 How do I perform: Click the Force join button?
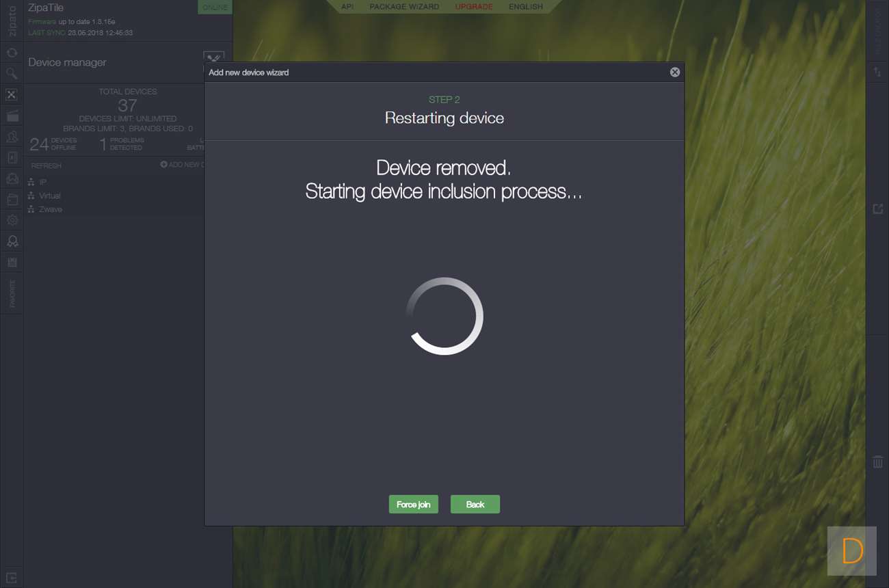pos(414,505)
